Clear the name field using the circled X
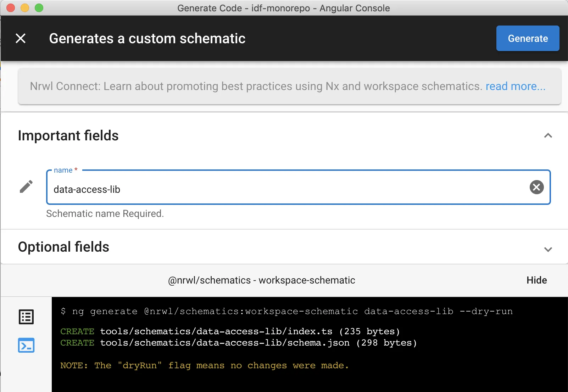The image size is (568, 392). click(536, 187)
